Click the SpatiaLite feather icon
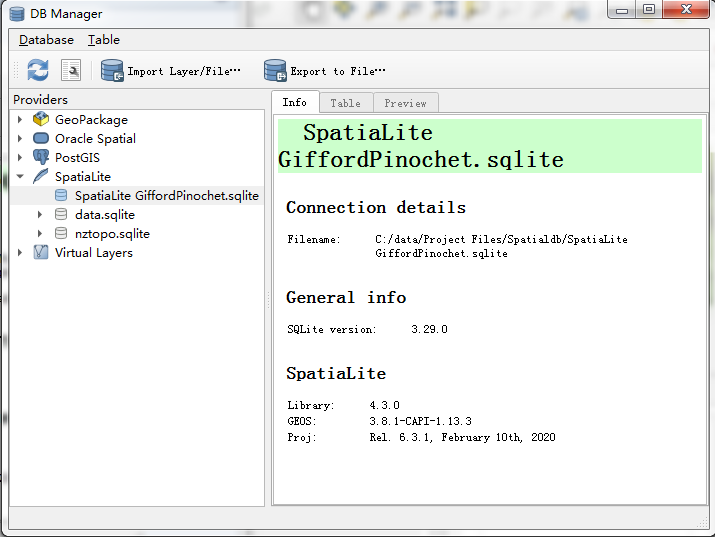The image size is (715, 537). click(x=41, y=176)
